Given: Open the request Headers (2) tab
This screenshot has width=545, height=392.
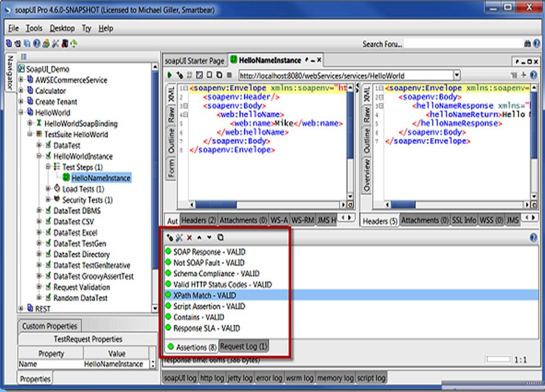Looking at the screenshot, I should (x=198, y=220).
